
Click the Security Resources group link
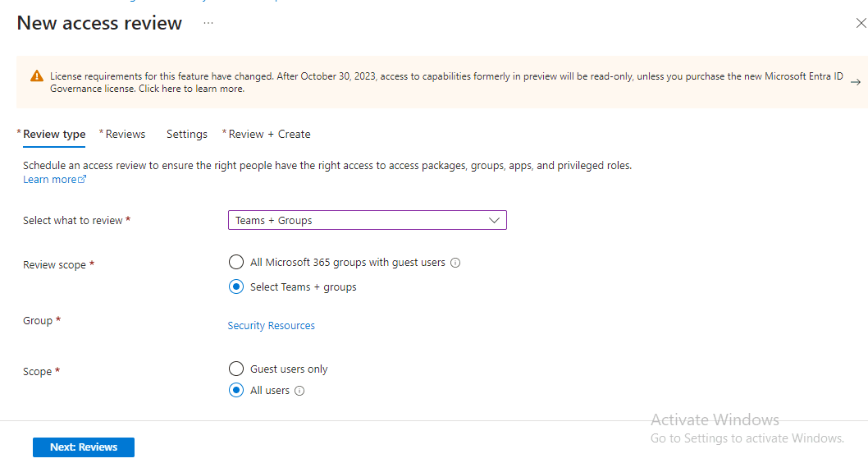click(271, 326)
